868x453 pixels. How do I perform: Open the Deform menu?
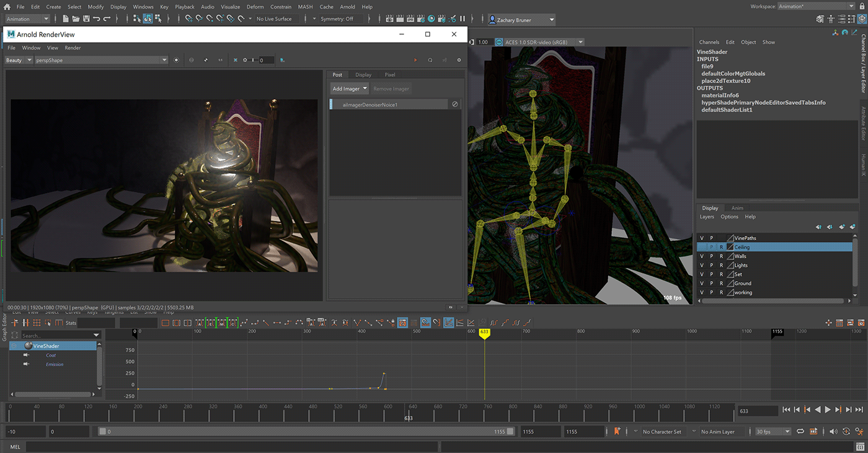(x=255, y=7)
